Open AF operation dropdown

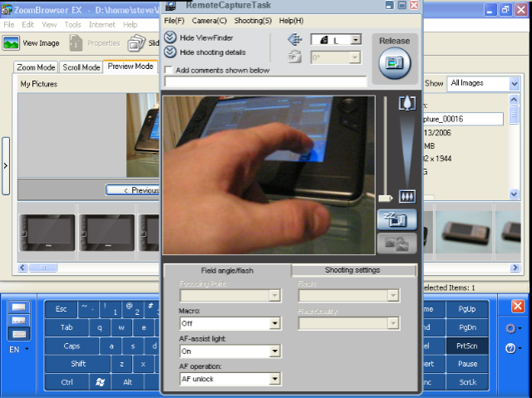[x=275, y=379]
